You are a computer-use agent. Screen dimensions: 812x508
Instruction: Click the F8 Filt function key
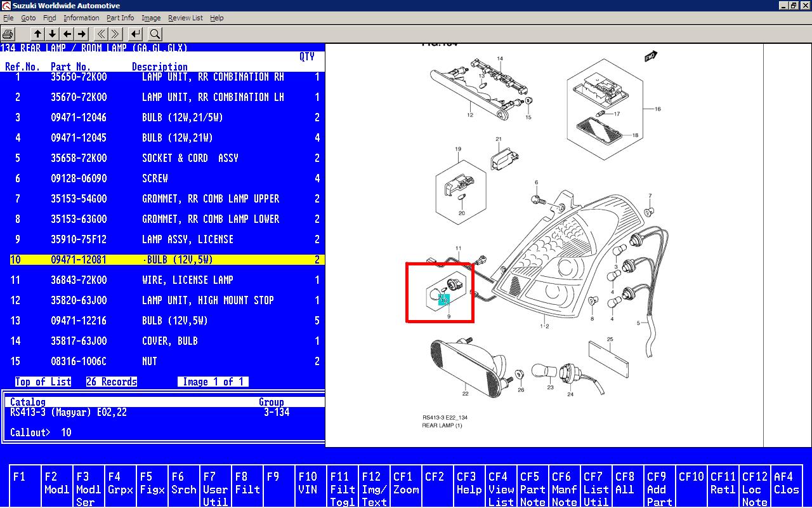pyautogui.click(x=247, y=486)
